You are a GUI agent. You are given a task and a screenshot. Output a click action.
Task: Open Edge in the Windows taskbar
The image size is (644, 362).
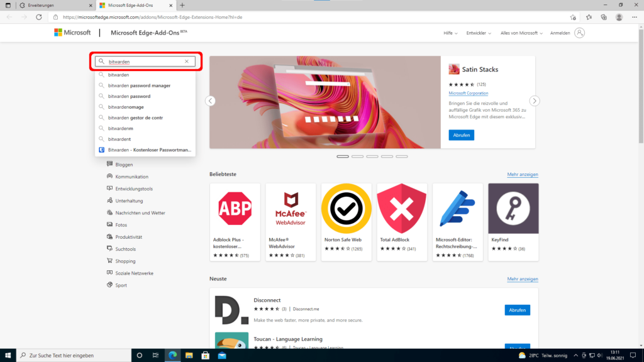(172, 355)
